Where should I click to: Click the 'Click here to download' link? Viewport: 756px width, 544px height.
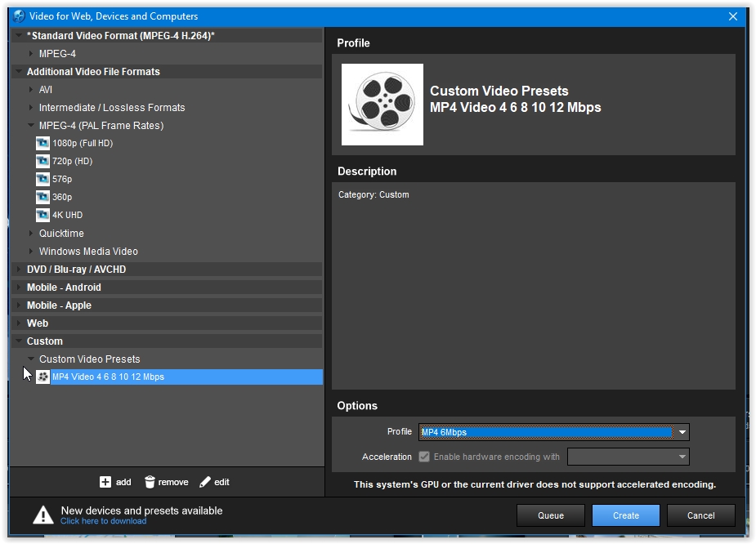click(103, 521)
